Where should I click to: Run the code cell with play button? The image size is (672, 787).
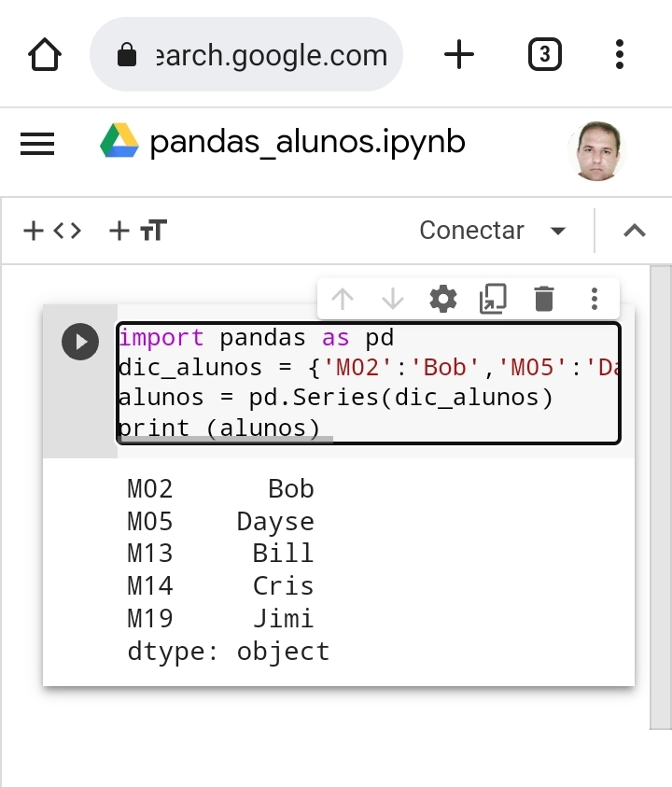[80, 342]
